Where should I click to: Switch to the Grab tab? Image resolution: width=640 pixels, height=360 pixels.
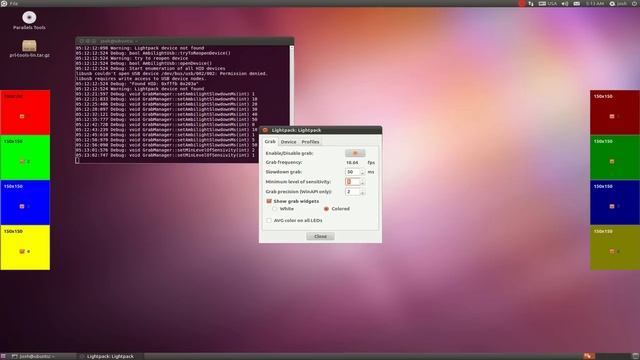coord(270,142)
